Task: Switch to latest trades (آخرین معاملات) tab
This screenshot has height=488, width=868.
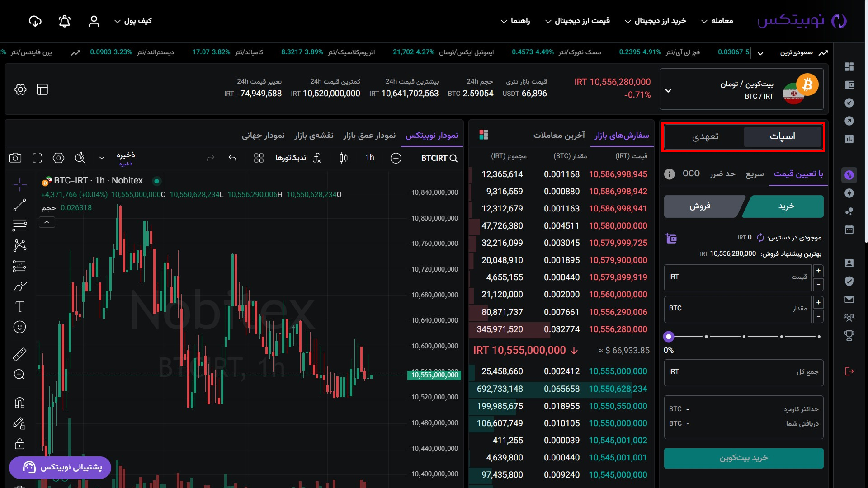Action: (x=559, y=135)
